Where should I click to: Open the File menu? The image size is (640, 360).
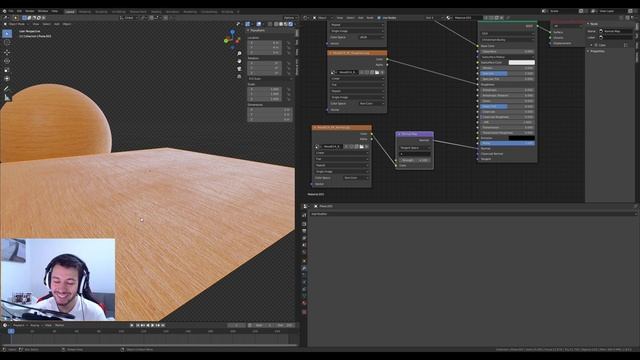[11, 11]
